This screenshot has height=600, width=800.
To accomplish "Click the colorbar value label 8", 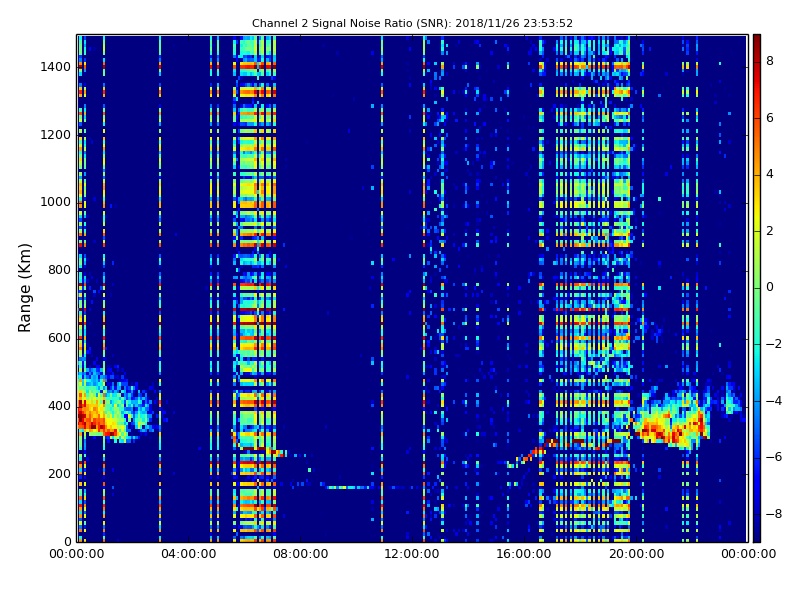I will 770,61.
